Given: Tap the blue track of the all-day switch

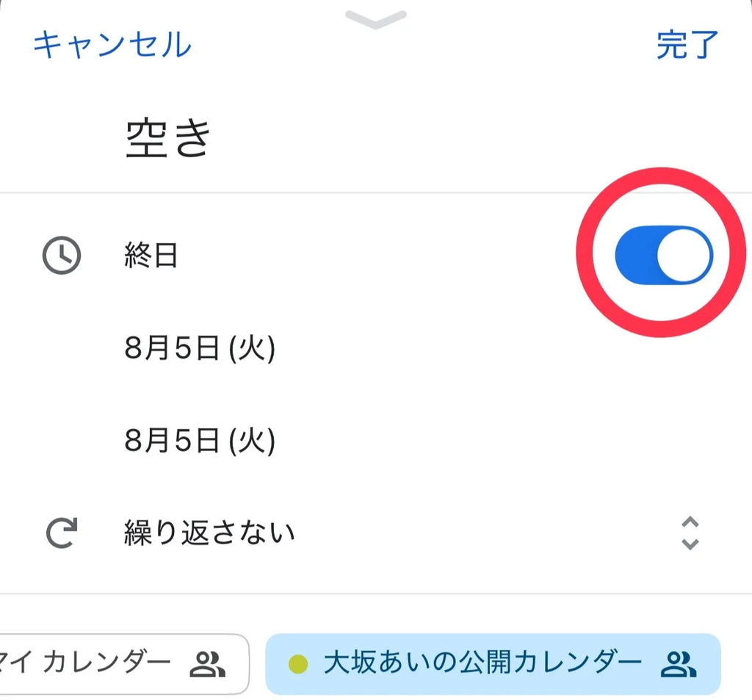Looking at the screenshot, I should pos(635,255).
